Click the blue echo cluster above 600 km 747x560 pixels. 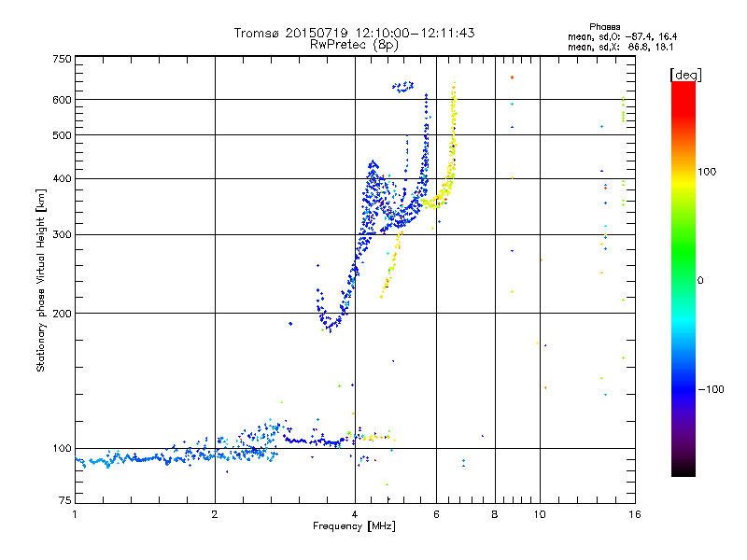coord(403,86)
